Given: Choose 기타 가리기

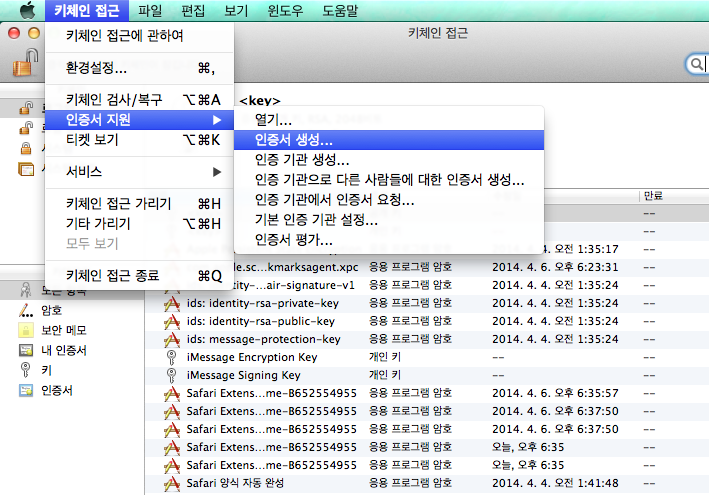Looking at the screenshot, I should click(139, 223).
